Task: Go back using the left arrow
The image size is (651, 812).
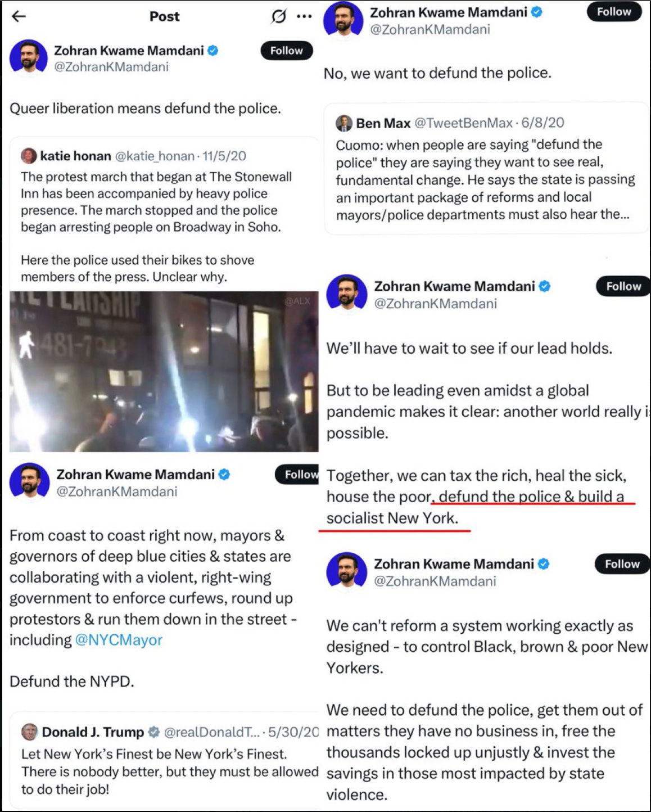Action: 19,16
